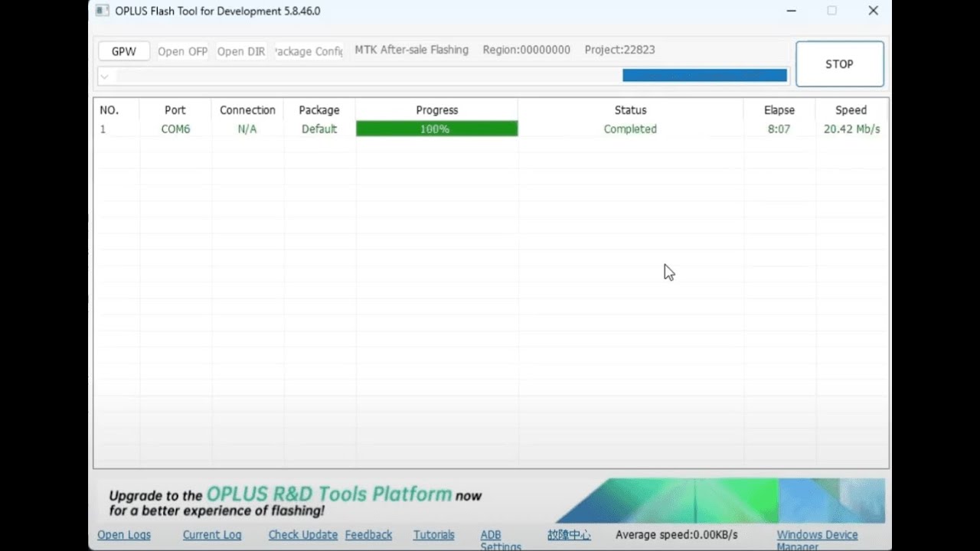The width and height of the screenshot is (980, 551).
Task: Click the NO. column header
Action: (109, 110)
